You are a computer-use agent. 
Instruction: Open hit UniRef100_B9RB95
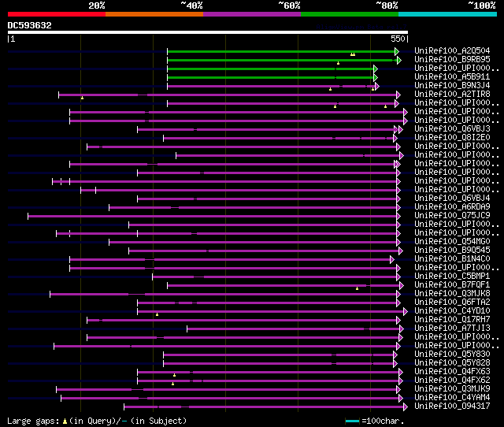click(x=452, y=60)
